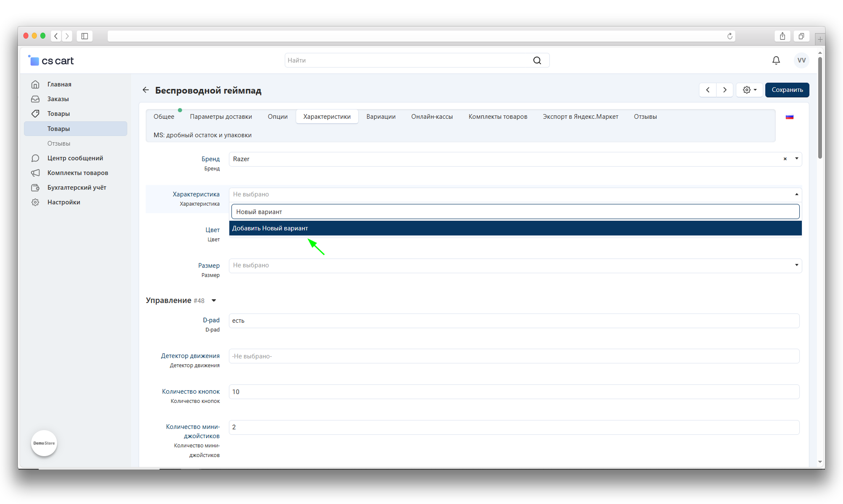Go to next product arrow
This screenshot has width=843, height=504.
tap(725, 90)
